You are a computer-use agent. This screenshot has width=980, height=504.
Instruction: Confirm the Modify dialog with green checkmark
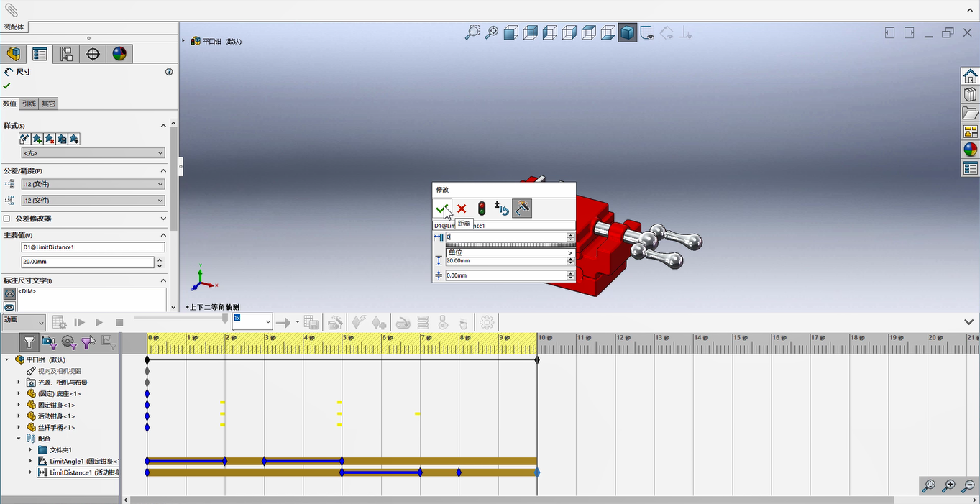(x=442, y=209)
